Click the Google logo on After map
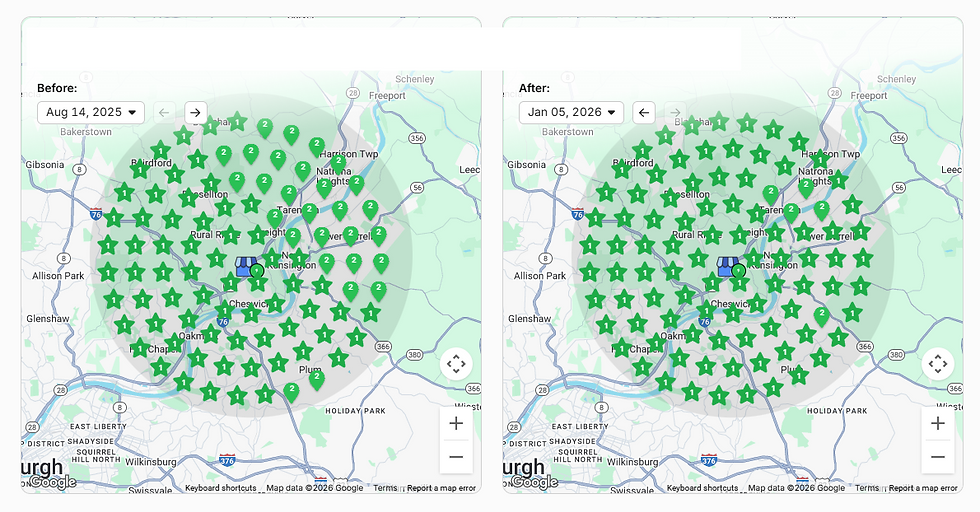Screen dimensions: 980x512 535,482
